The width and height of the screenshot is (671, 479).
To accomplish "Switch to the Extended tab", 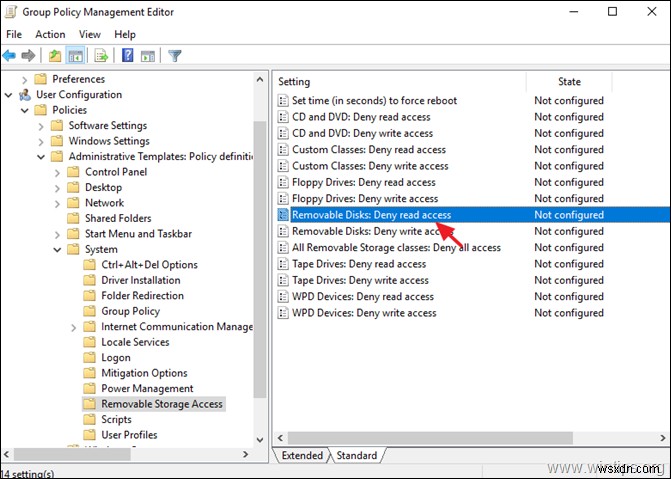I will [302, 455].
